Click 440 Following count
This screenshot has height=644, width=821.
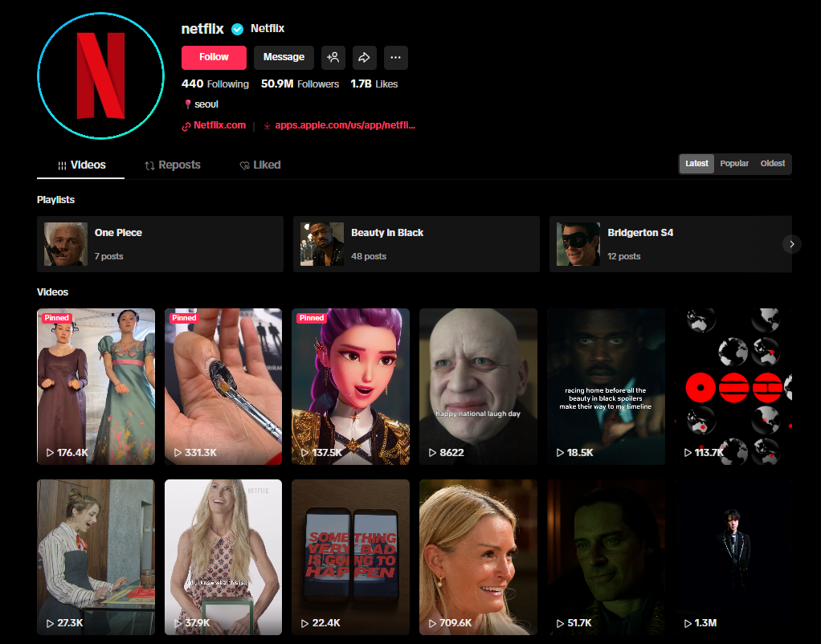[x=215, y=84]
